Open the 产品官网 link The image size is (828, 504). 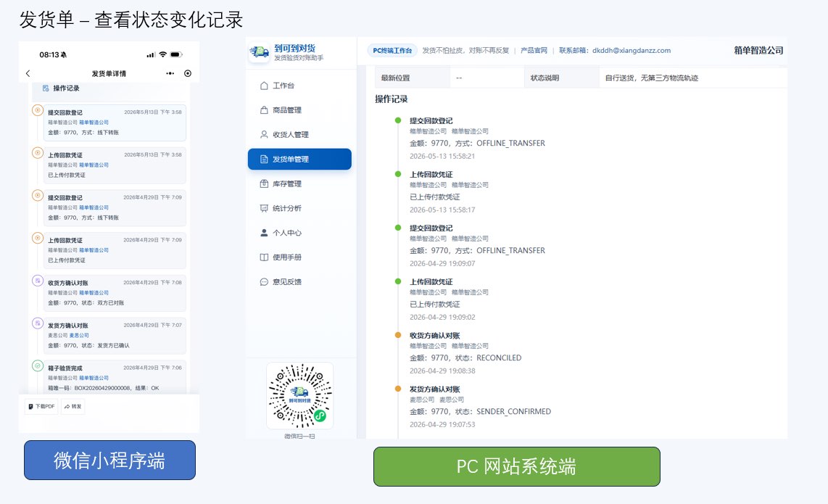pos(534,51)
